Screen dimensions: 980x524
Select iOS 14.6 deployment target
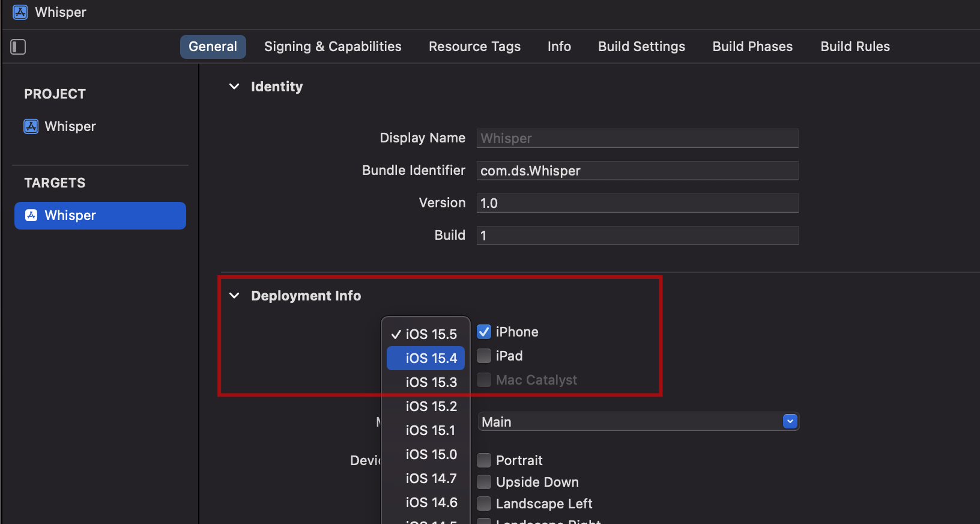pos(426,502)
